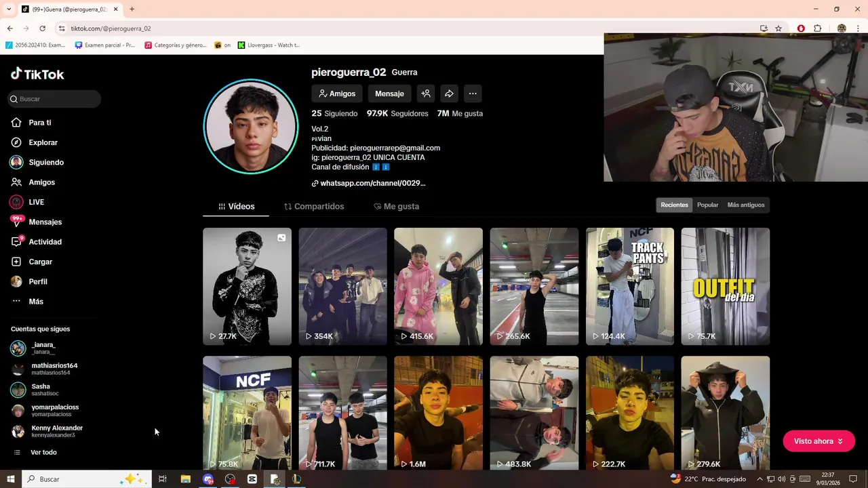Screen dimensions: 868x488
Task: Open the tab search dropdown arrow
Action: pos(8,9)
